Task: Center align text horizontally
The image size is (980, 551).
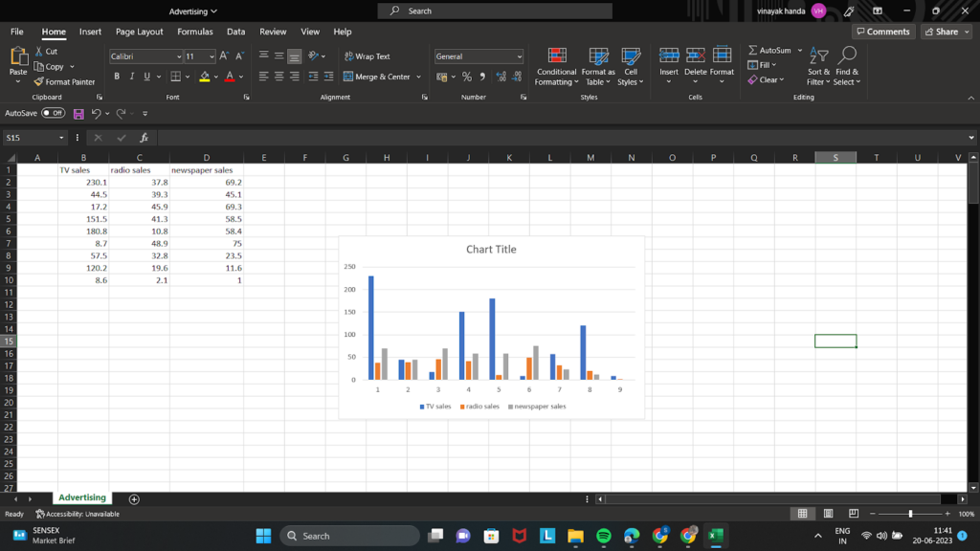Action: point(278,77)
